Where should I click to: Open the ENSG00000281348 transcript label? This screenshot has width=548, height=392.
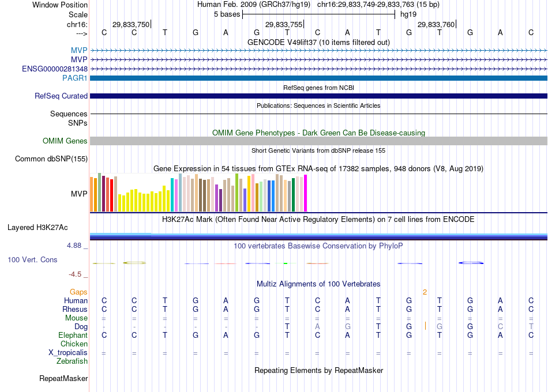[x=55, y=69]
